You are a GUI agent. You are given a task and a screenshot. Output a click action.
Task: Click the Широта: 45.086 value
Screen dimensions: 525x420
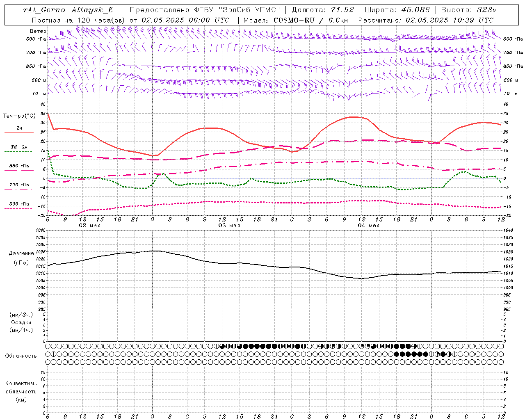tap(397, 10)
